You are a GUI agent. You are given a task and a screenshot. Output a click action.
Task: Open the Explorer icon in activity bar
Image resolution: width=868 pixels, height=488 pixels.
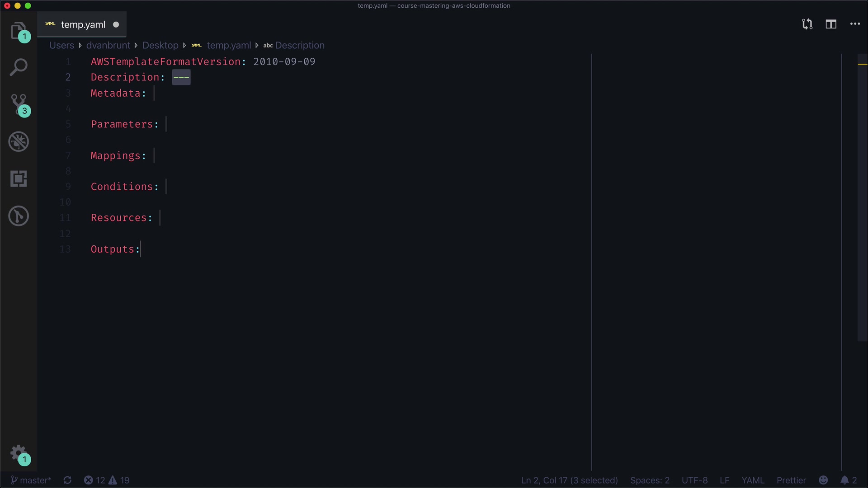pyautogui.click(x=18, y=31)
